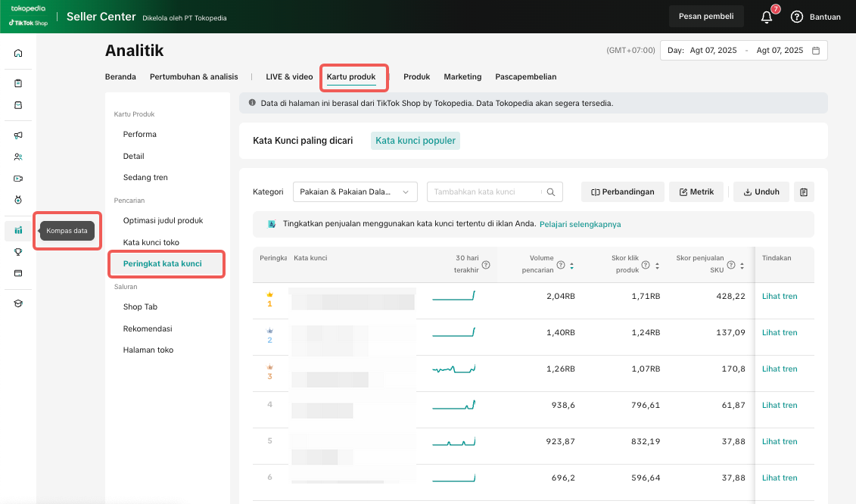Image resolution: width=856 pixels, height=504 pixels.
Task: Open the megaphone marketing icon in sidebar
Action: pyautogui.click(x=18, y=135)
